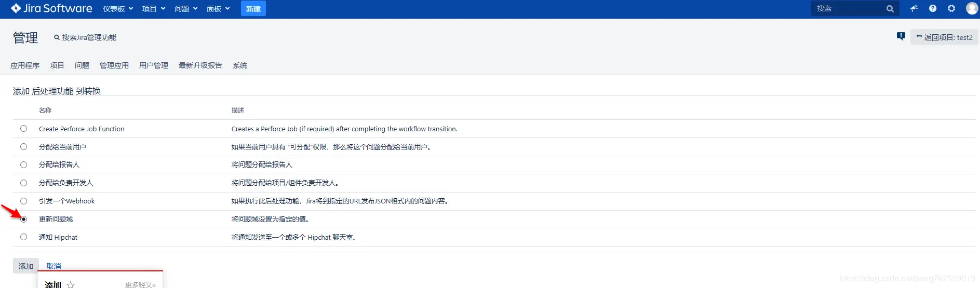Open the 应用程序 admin tab

click(x=25, y=65)
